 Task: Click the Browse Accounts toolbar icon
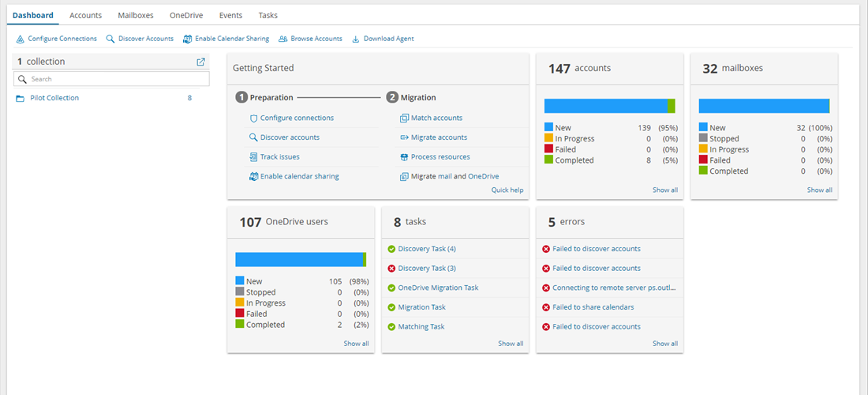click(282, 39)
